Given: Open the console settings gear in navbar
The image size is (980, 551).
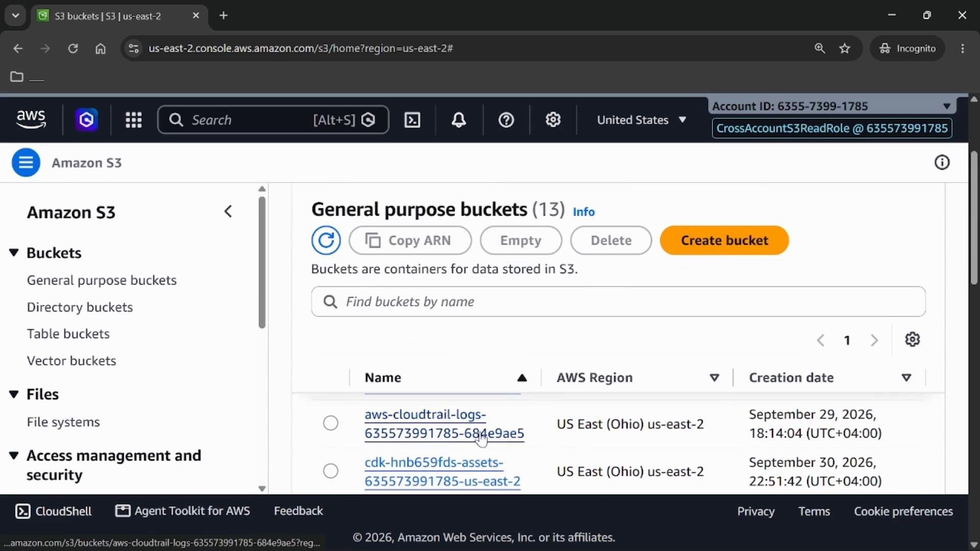Looking at the screenshot, I should coord(553,120).
